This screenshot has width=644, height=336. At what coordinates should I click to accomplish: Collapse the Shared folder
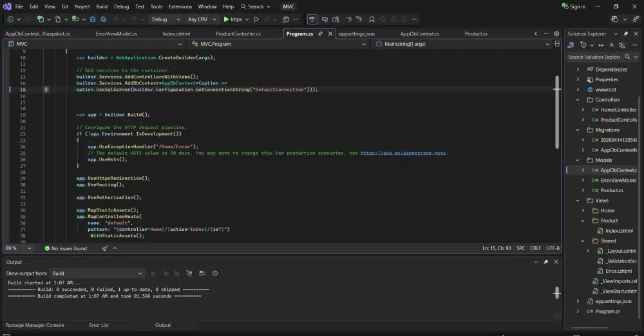click(x=583, y=241)
